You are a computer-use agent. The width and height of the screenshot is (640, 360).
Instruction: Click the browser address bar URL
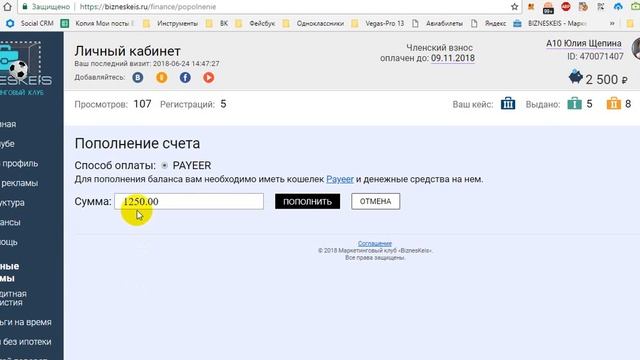point(148,7)
